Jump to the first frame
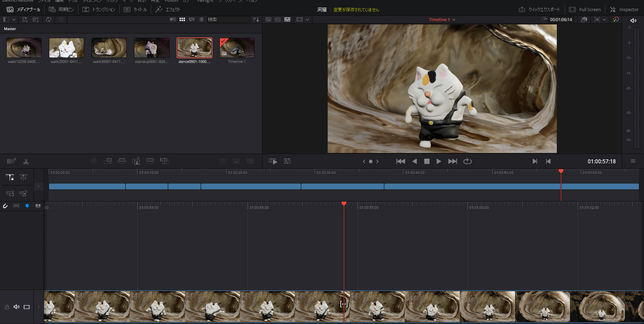Image resolution: width=644 pixels, height=324 pixels. (400, 161)
